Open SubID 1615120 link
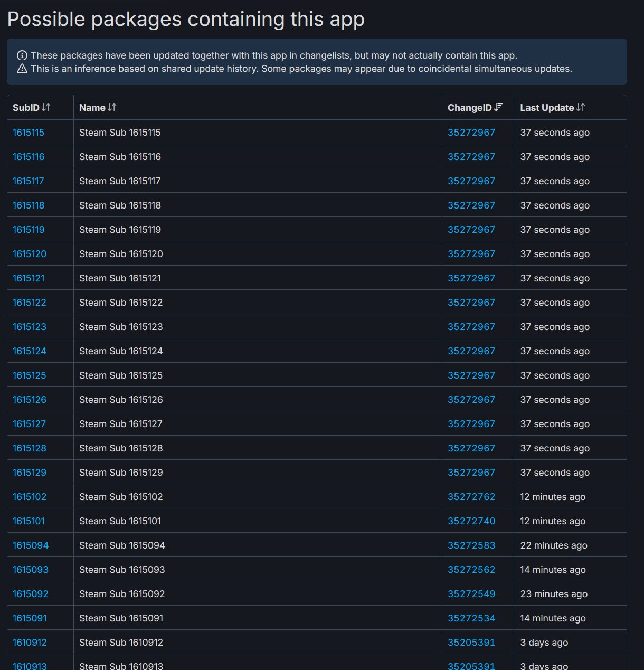Viewport: 644px width, 670px height. pyautogui.click(x=30, y=254)
